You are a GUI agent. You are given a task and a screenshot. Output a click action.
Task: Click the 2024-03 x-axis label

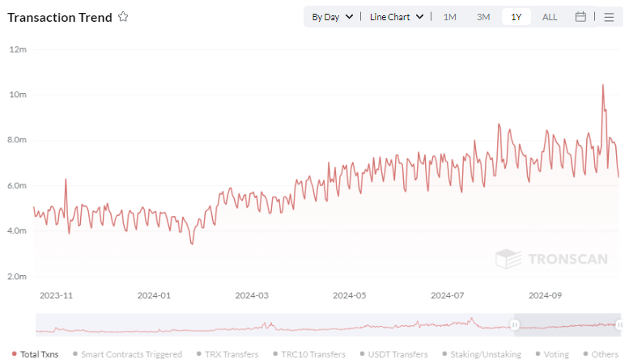pos(252,295)
